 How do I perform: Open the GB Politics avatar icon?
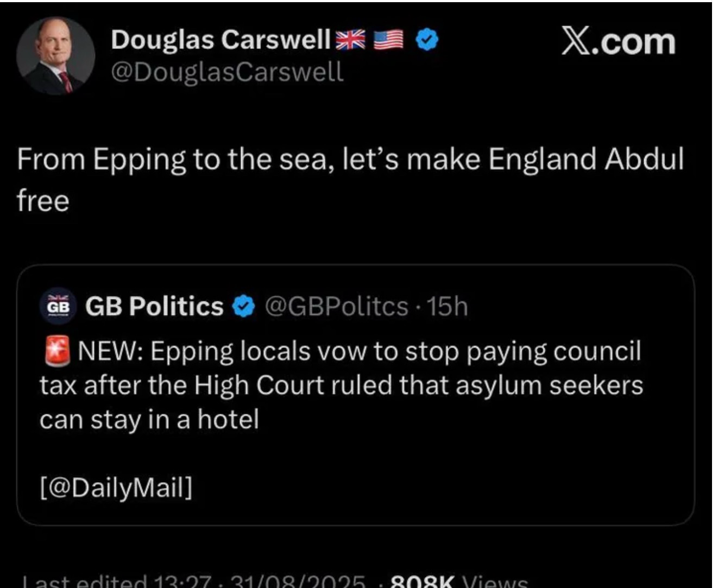[x=59, y=306]
